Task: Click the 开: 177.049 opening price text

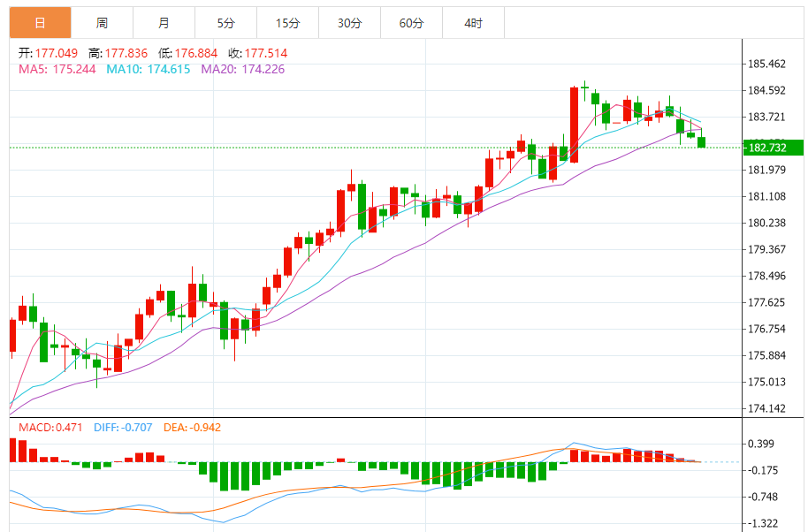Action: click(48, 54)
